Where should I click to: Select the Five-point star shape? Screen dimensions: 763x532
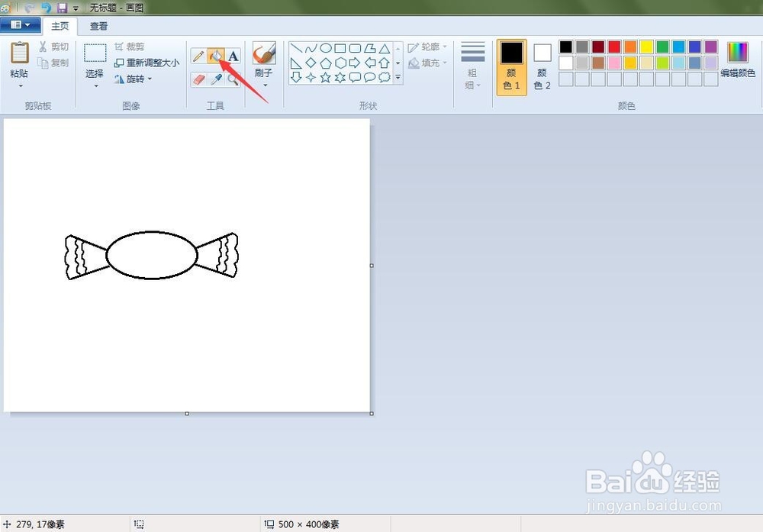pos(326,77)
